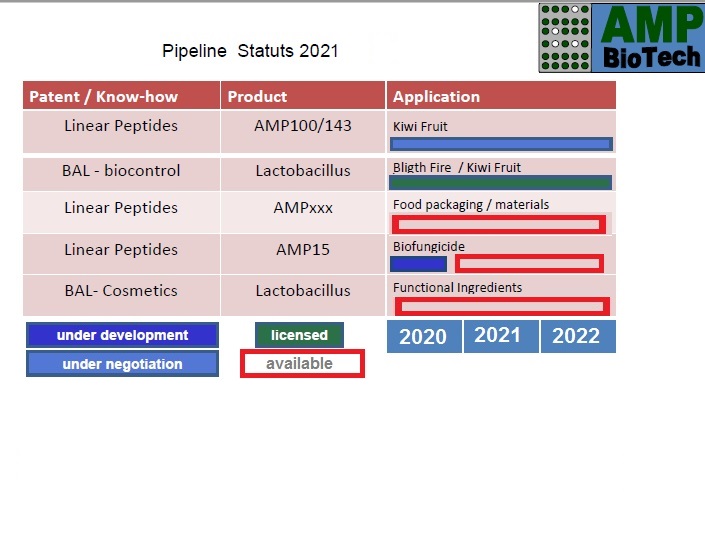Click the blue Kiwi Fruit timeline bar
This screenshot has height=541, width=705.
coord(501,144)
